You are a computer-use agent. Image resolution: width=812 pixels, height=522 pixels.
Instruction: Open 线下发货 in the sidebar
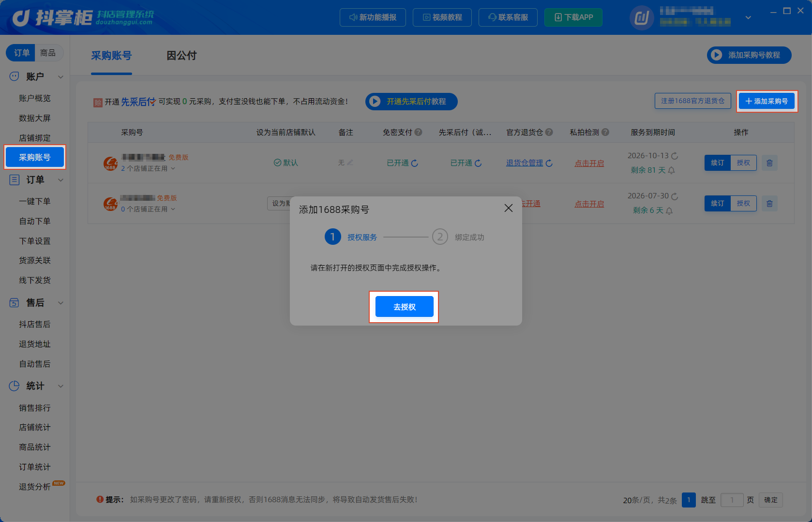35,280
